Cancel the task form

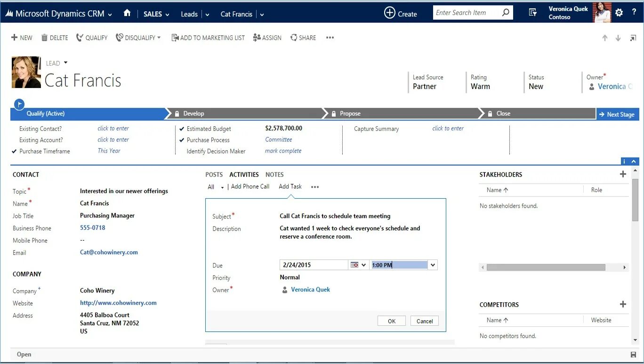point(425,321)
